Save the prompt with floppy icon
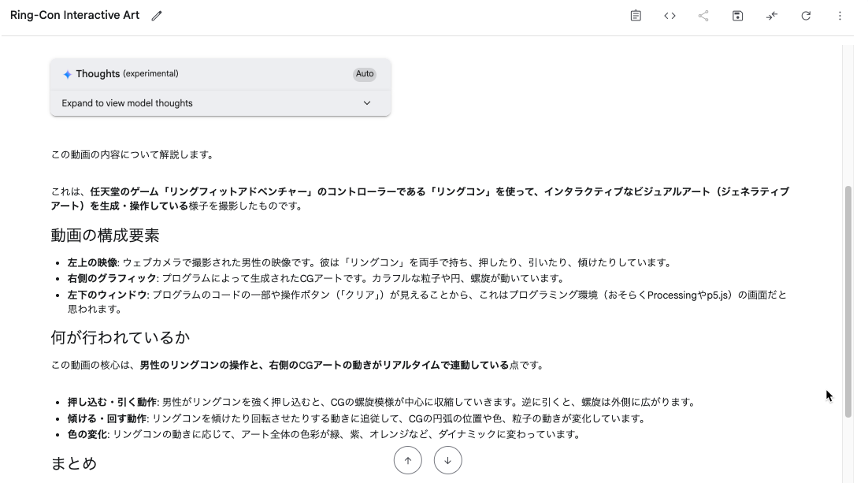The image size is (868, 483). coord(737,16)
